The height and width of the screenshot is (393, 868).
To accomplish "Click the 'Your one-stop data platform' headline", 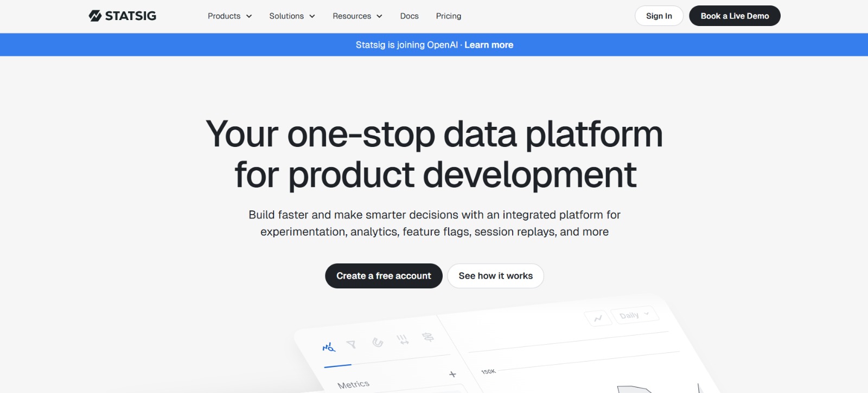I will tap(434, 134).
